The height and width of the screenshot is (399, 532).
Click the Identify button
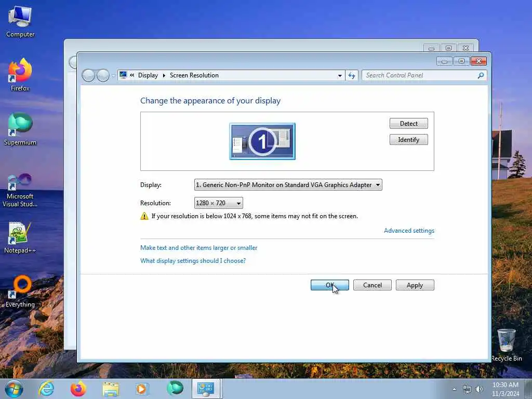(408, 139)
